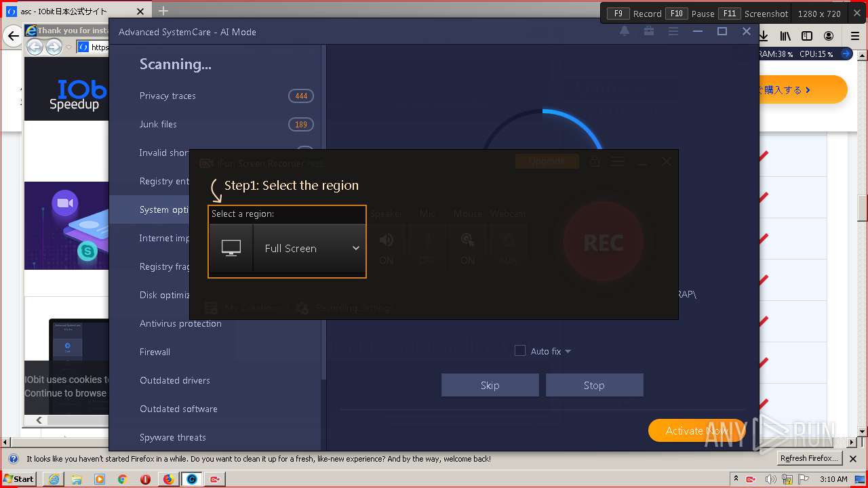
Task: Toggle the Mouse ON button in the recorder
Action: 468,248
